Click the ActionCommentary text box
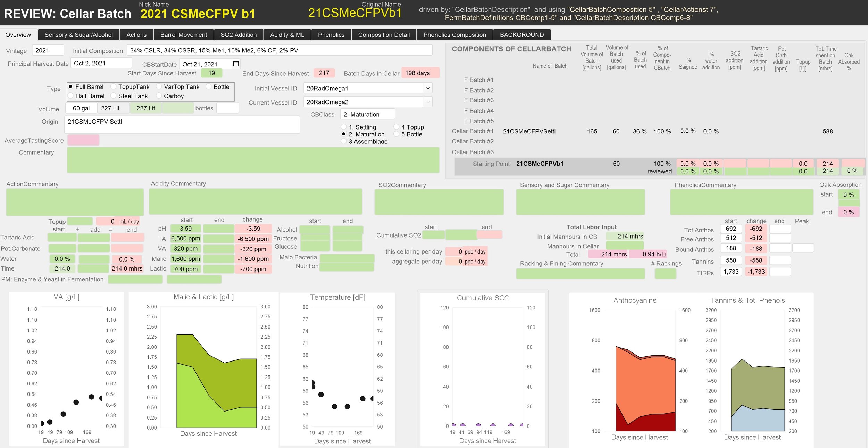 point(75,202)
